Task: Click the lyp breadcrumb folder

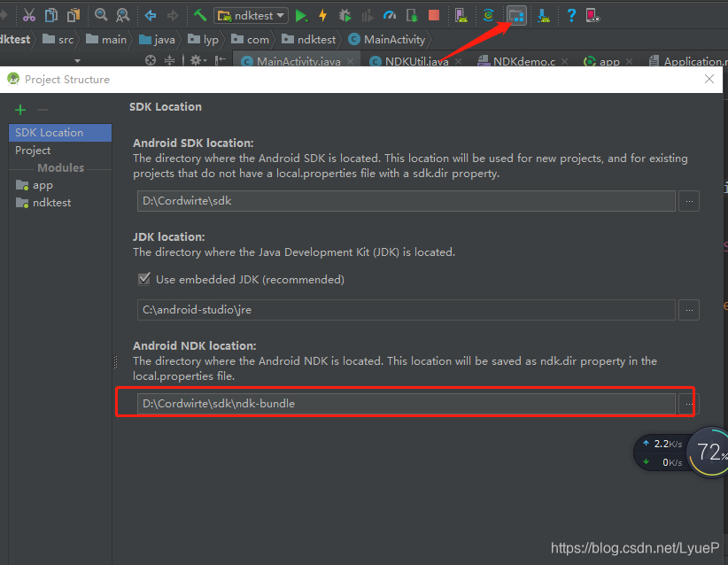Action: [203, 40]
